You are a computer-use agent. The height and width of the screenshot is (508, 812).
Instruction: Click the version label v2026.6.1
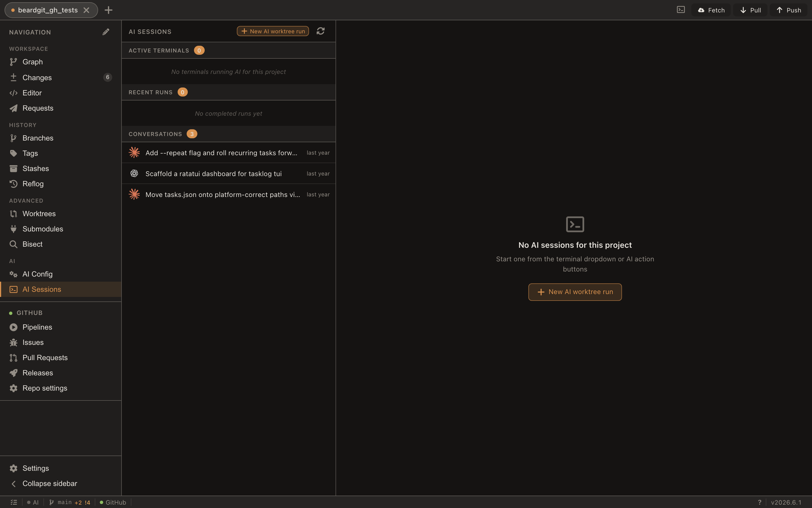(786, 502)
